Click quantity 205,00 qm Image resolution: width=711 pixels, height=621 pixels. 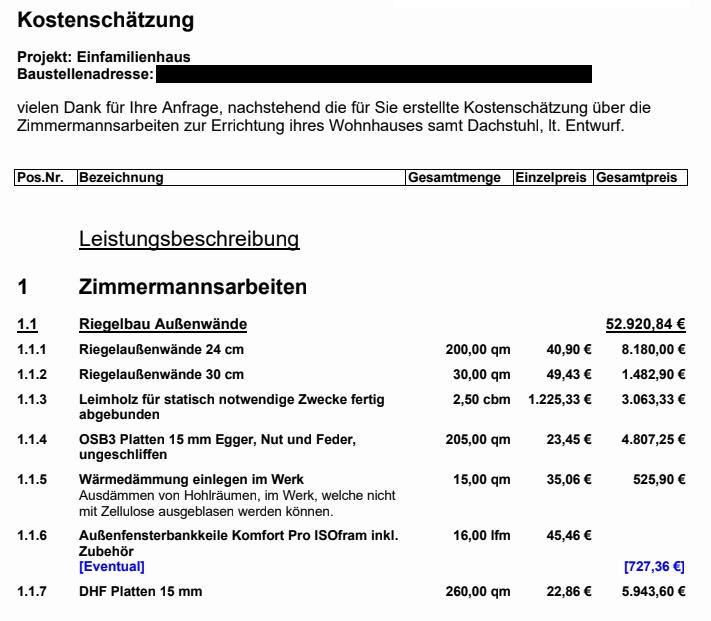(x=478, y=439)
